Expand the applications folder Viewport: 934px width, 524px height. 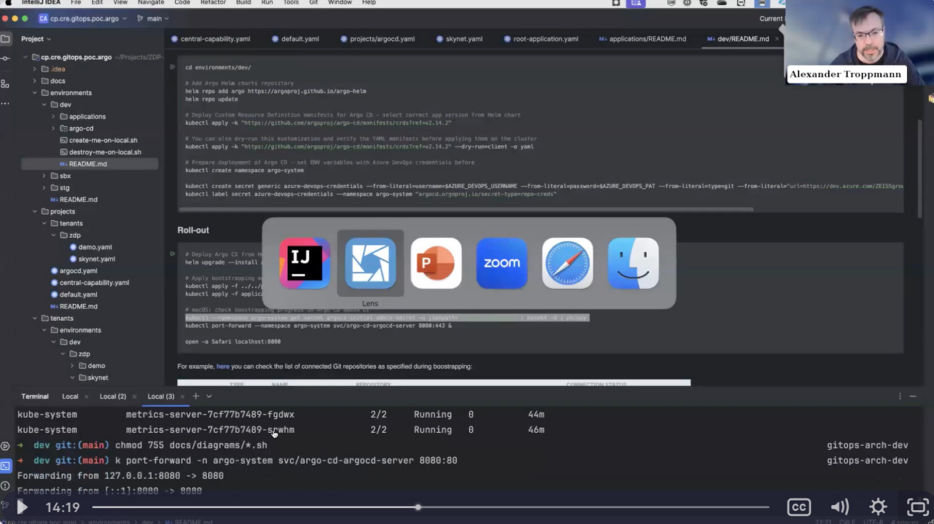tap(54, 117)
